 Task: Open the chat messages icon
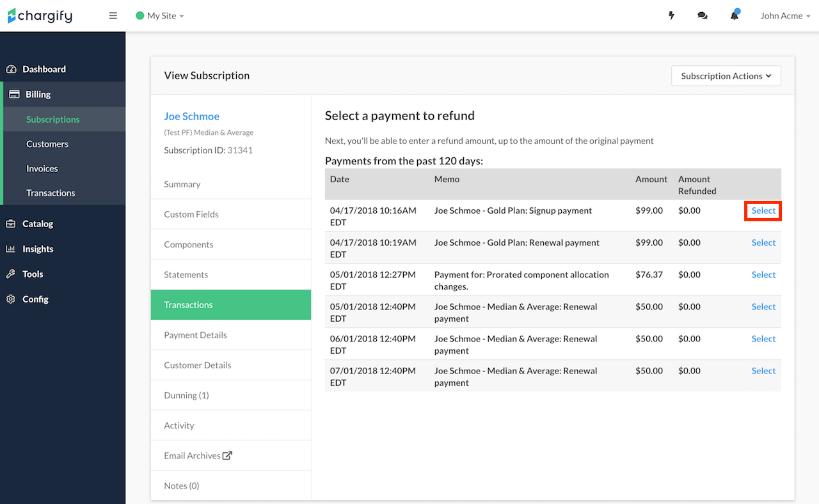pyautogui.click(x=703, y=16)
